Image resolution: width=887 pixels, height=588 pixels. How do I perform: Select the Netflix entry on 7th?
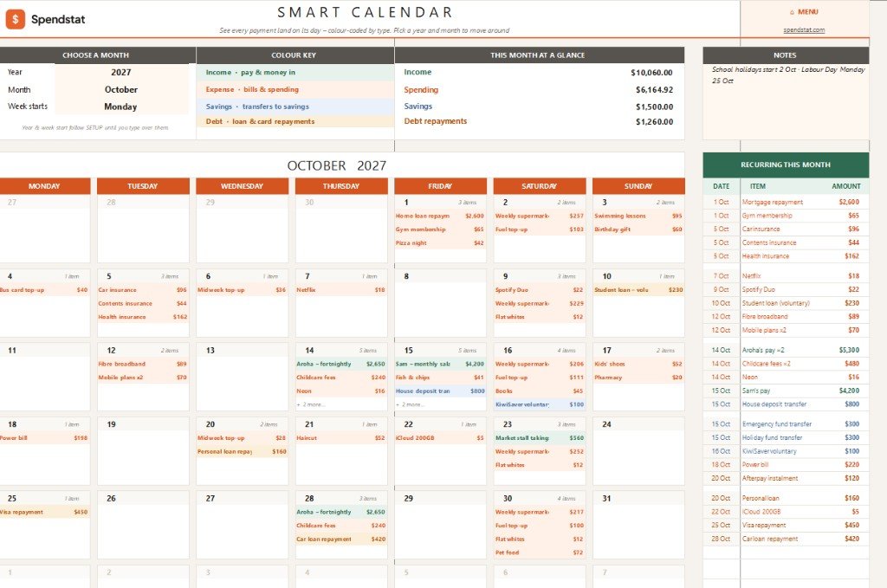(x=341, y=290)
